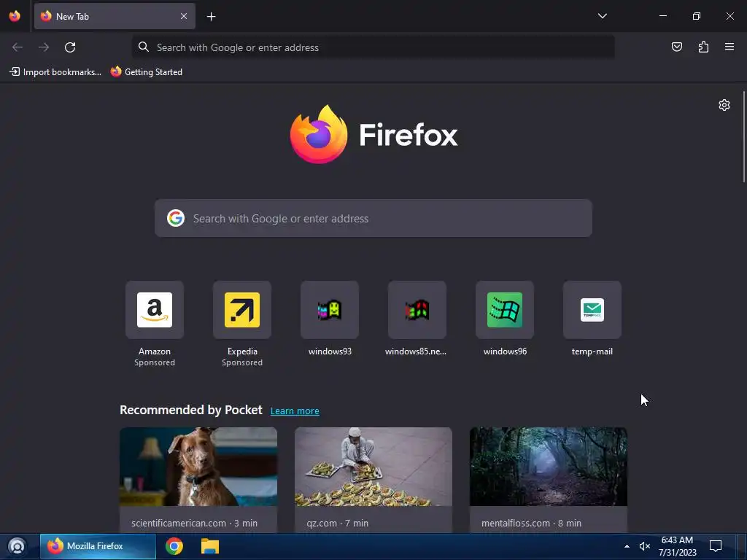This screenshot has width=747, height=560.
Task: Click the Google logo in search box
Action: (176, 218)
